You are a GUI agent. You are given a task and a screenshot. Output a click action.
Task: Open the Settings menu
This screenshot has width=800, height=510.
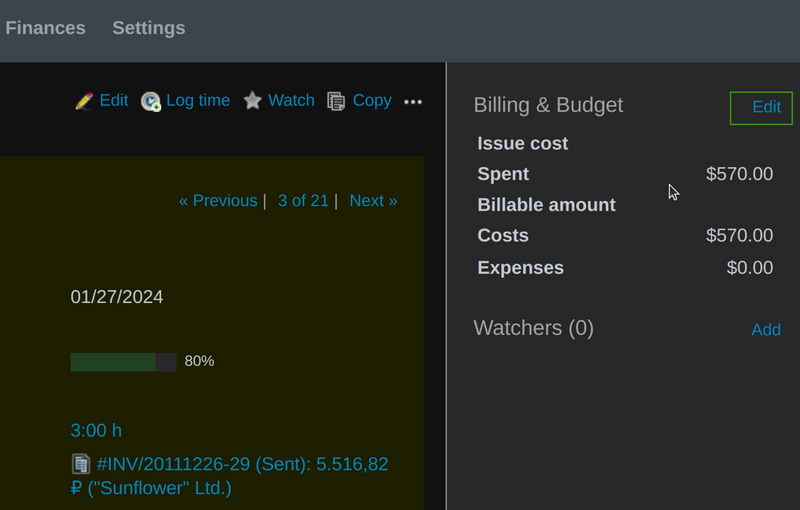[148, 28]
